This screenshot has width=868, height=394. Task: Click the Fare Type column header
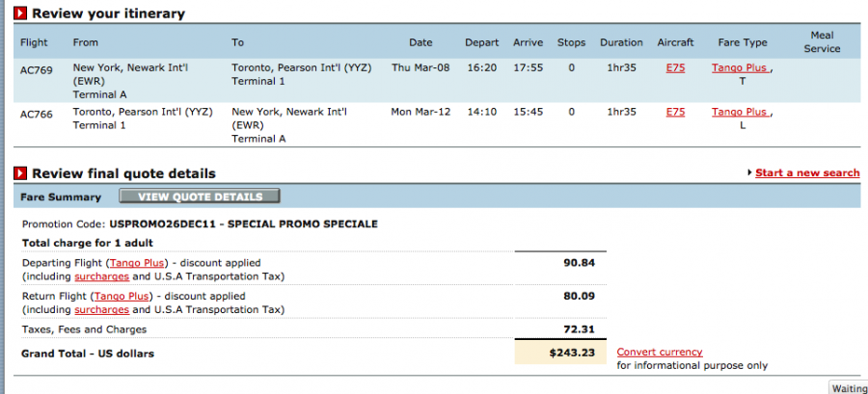tap(743, 42)
